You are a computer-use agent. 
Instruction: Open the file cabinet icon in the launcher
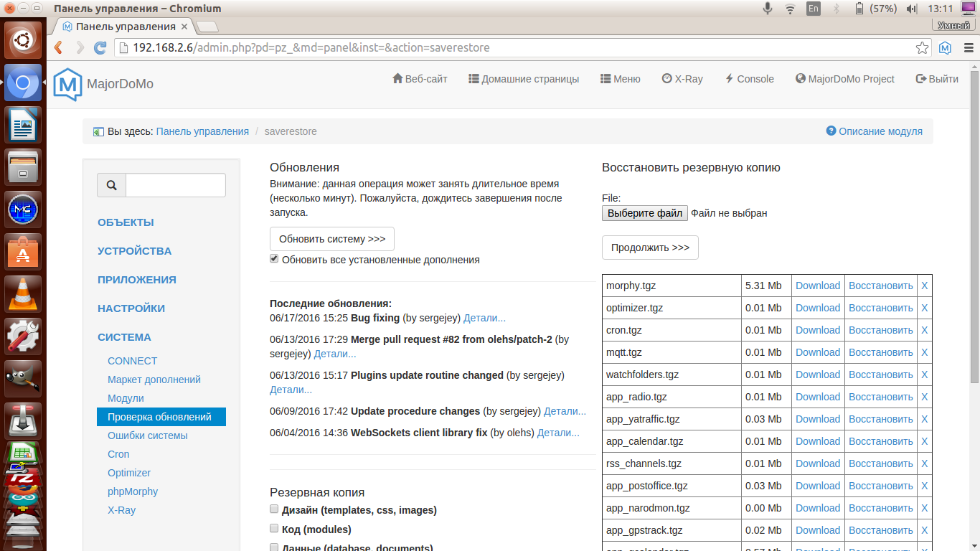point(23,167)
